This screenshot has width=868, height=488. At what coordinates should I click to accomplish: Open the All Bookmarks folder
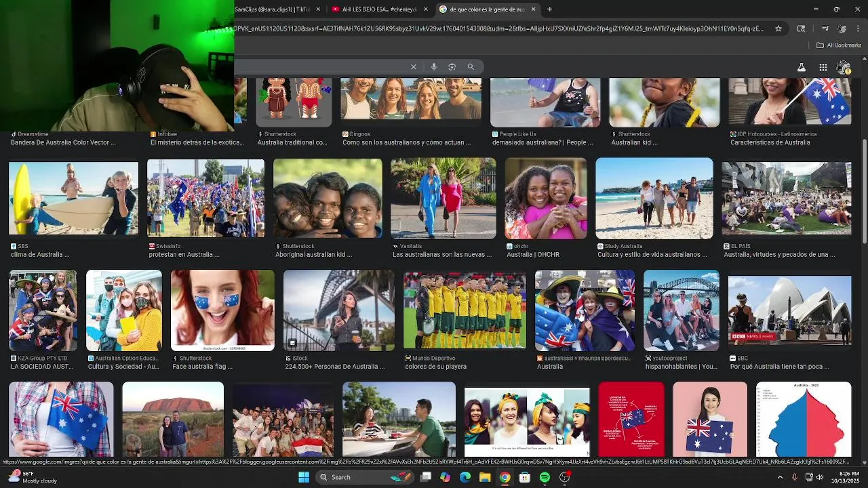[x=839, y=45]
